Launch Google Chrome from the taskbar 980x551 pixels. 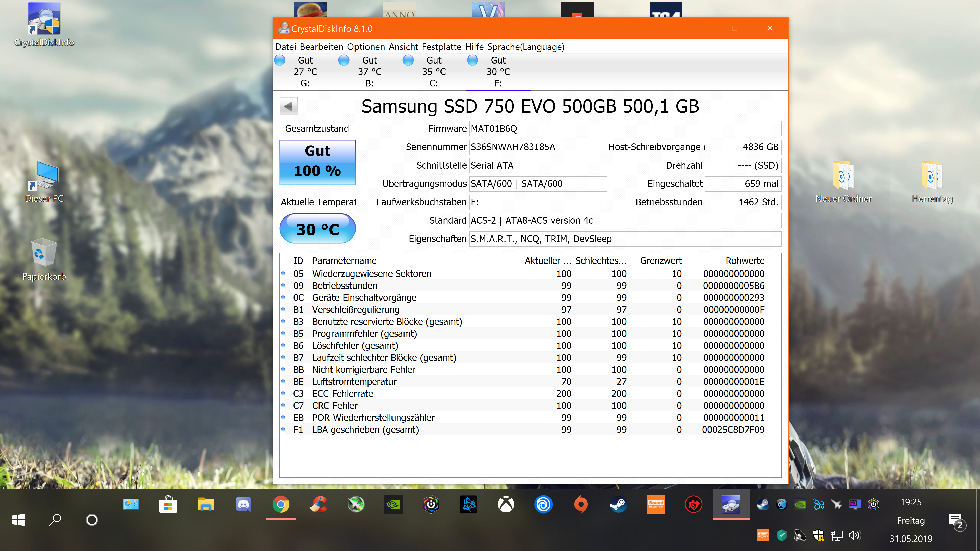(281, 505)
